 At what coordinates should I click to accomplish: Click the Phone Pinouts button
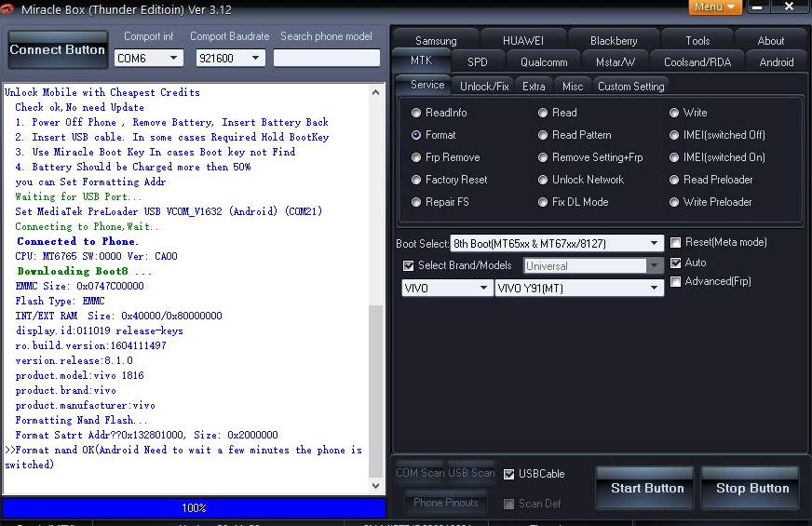click(x=445, y=502)
